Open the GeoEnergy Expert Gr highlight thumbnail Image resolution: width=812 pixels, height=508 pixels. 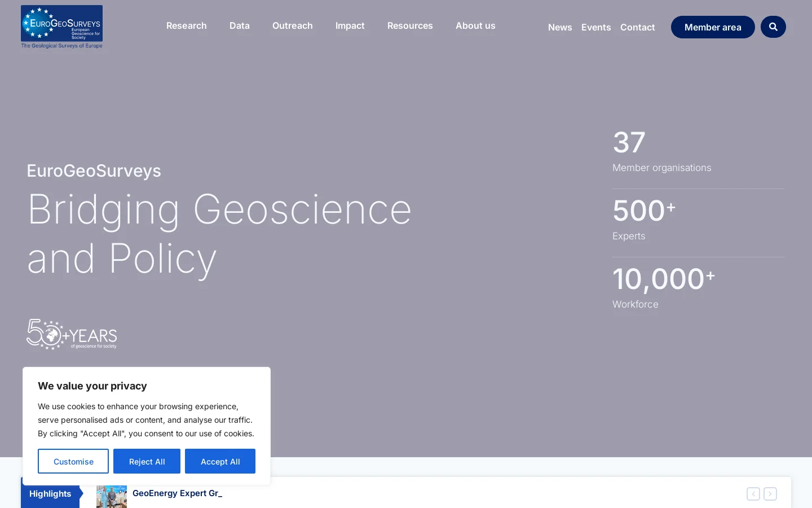coord(112,497)
